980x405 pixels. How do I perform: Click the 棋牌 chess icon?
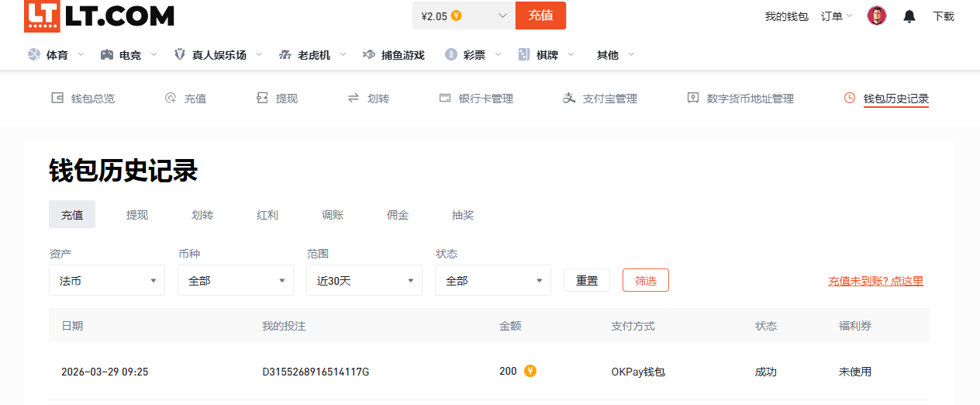[x=525, y=55]
